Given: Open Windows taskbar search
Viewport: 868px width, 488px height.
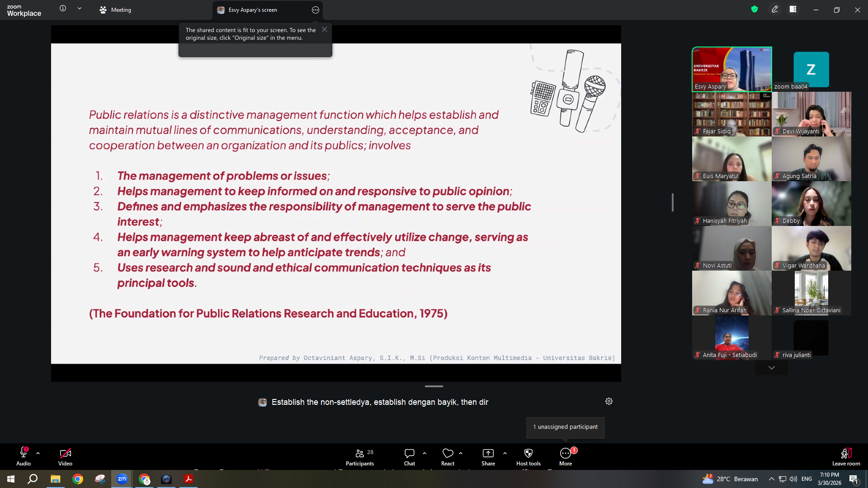Looking at the screenshot, I should pos(33,479).
